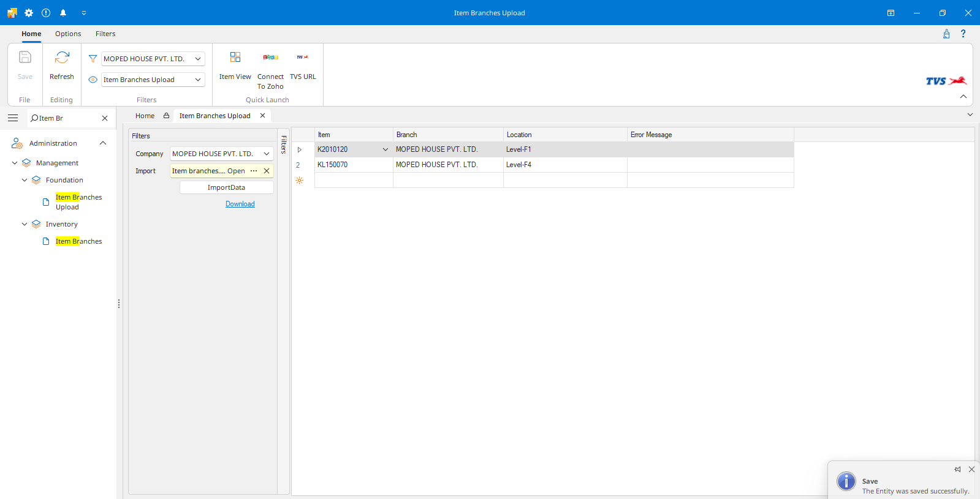Image resolution: width=980 pixels, height=499 pixels.
Task: Open Item Branches under Inventory
Action: click(x=78, y=241)
